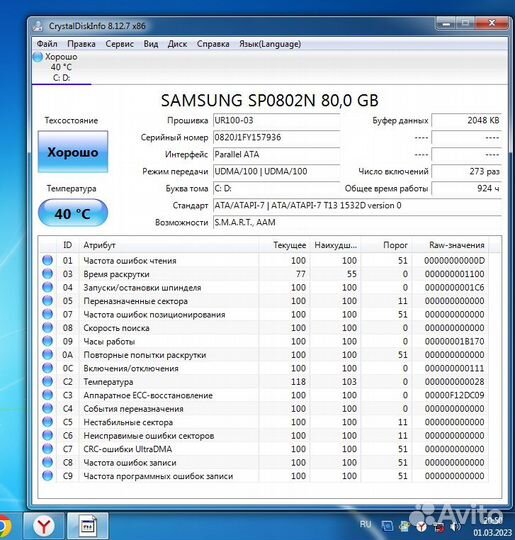Viewport: 515px width, 540px height.
Task: Click the 40 °C temperature button
Action: click(73, 213)
